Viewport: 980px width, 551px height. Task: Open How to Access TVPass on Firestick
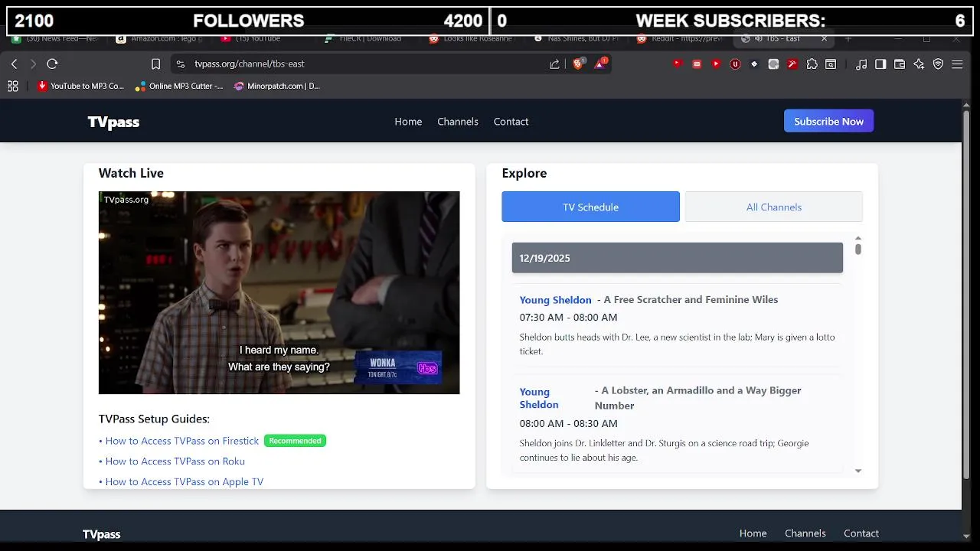[x=182, y=441]
